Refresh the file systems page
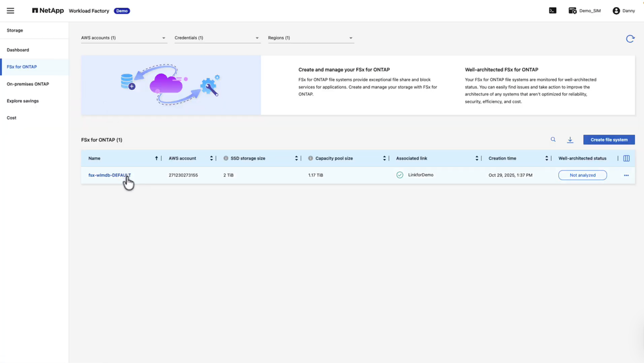 (630, 39)
